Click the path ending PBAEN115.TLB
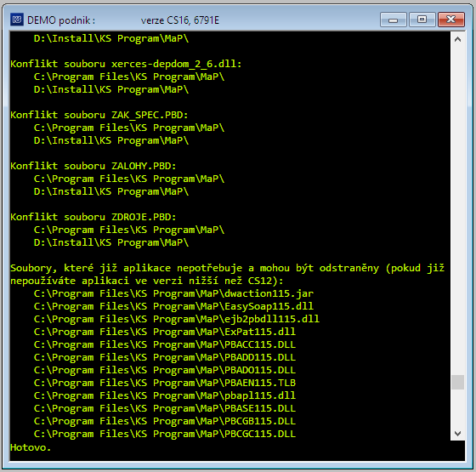476x472 pixels. coord(165,383)
